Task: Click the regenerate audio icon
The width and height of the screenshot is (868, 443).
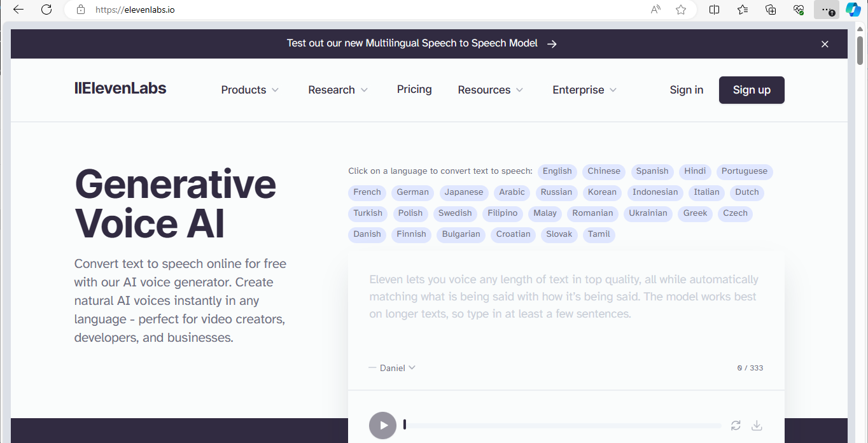Action: 736,425
